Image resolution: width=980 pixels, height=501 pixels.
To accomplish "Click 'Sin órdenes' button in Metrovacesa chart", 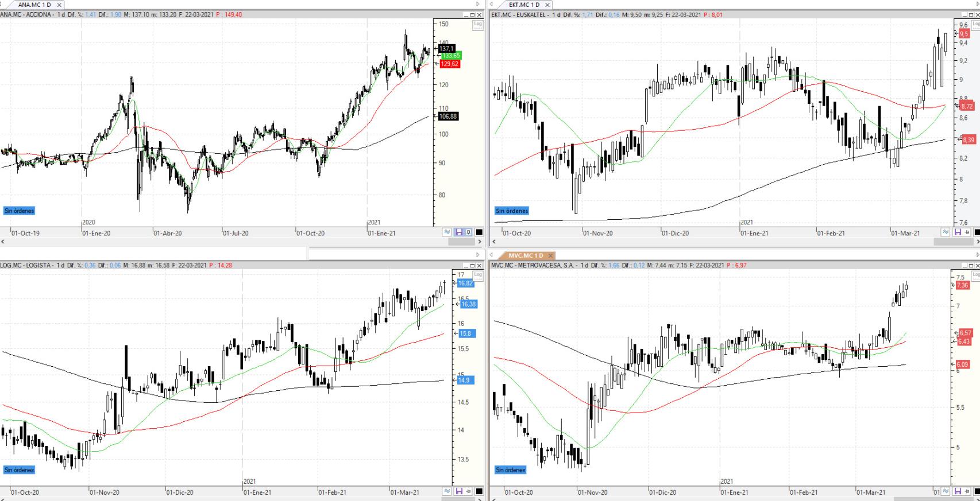I will coord(510,470).
